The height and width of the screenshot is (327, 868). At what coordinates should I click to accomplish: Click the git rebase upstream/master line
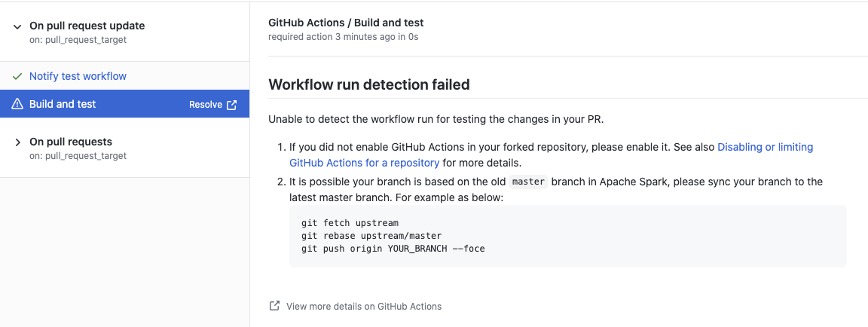pyautogui.click(x=371, y=236)
